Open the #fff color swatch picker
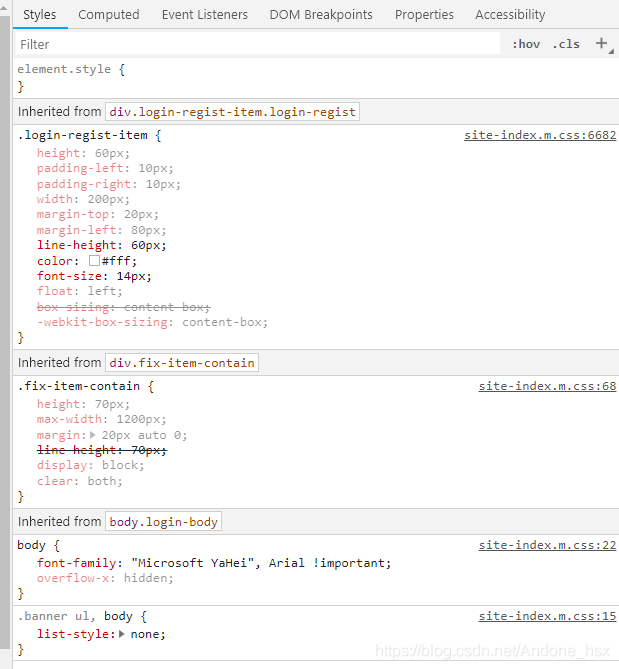 [x=94, y=261]
